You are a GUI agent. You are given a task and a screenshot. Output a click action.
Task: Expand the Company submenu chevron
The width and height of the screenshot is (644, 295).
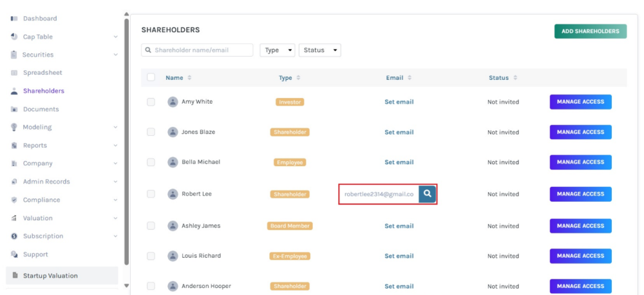(x=116, y=164)
